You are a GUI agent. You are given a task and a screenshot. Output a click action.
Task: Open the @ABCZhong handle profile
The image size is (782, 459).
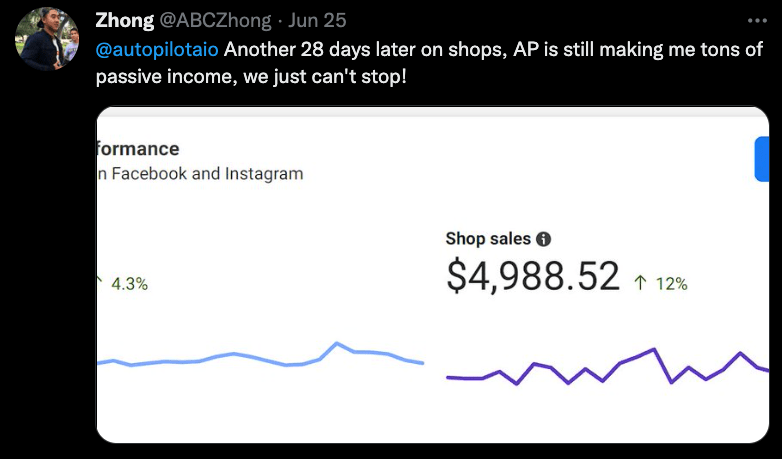coord(215,21)
